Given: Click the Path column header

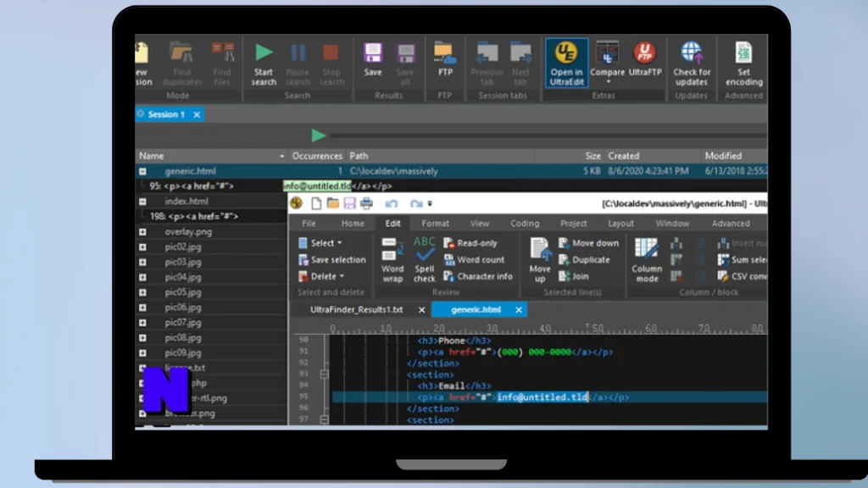Looking at the screenshot, I should (440, 156).
